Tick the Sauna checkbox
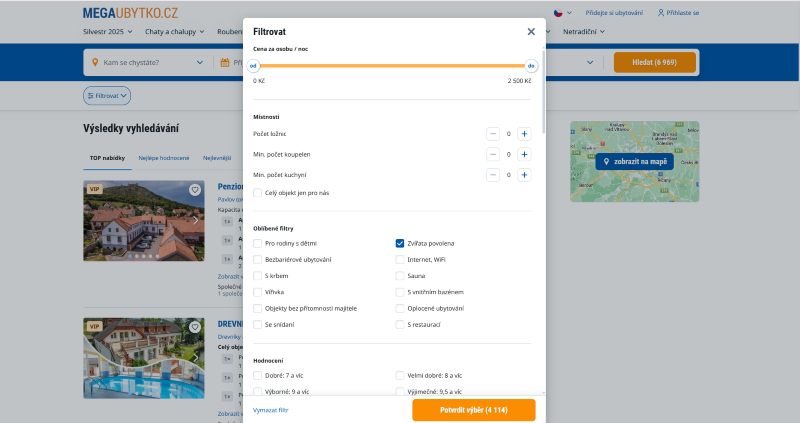This screenshot has height=423, width=800. coord(400,275)
